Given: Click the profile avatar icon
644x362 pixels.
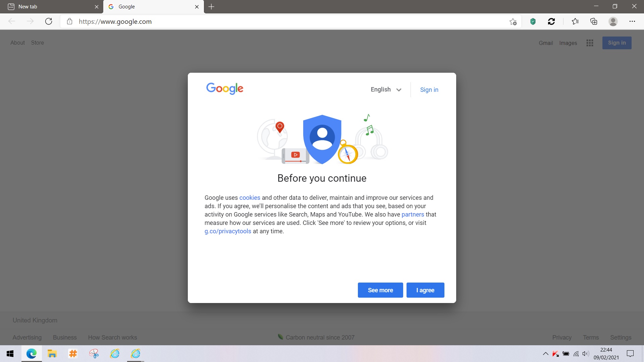Looking at the screenshot, I should (x=613, y=22).
